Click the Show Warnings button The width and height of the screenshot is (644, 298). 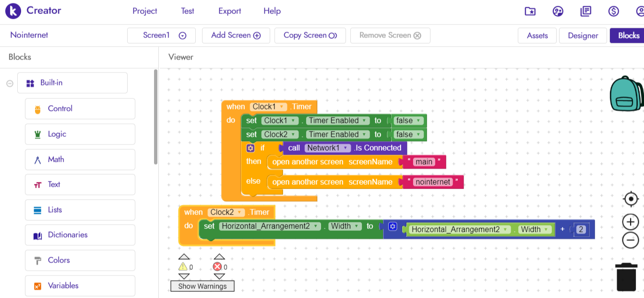[202, 286]
